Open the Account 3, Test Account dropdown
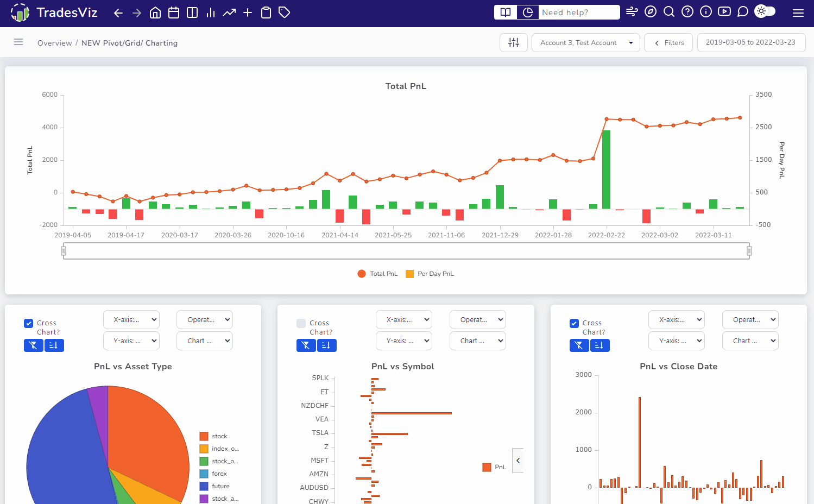 pyautogui.click(x=586, y=42)
